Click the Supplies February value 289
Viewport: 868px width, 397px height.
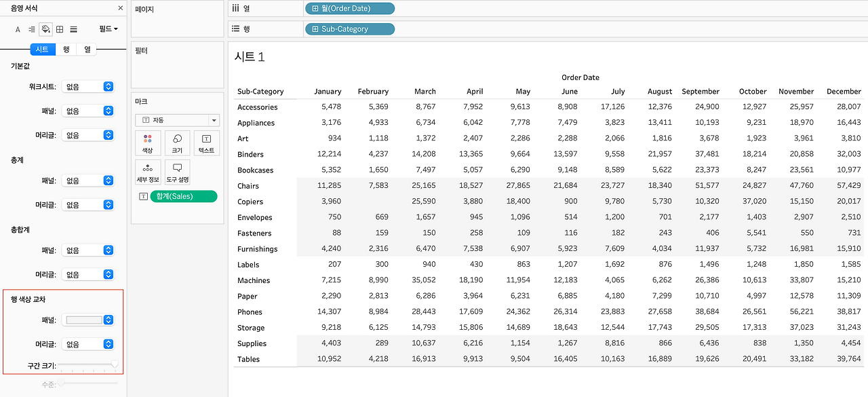coord(382,343)
